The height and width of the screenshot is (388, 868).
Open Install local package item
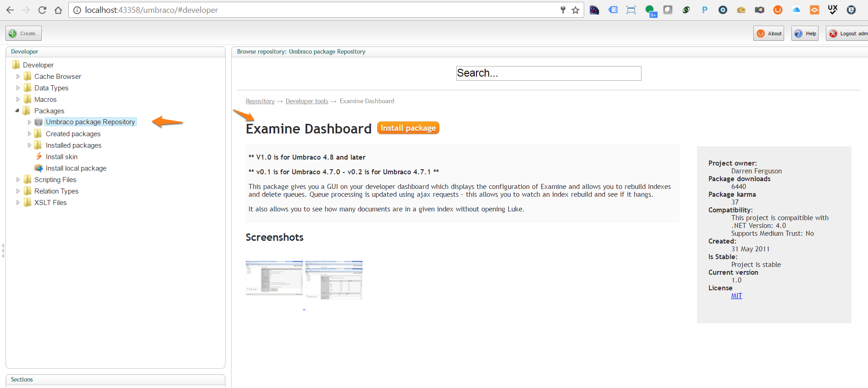coord(76,168)
